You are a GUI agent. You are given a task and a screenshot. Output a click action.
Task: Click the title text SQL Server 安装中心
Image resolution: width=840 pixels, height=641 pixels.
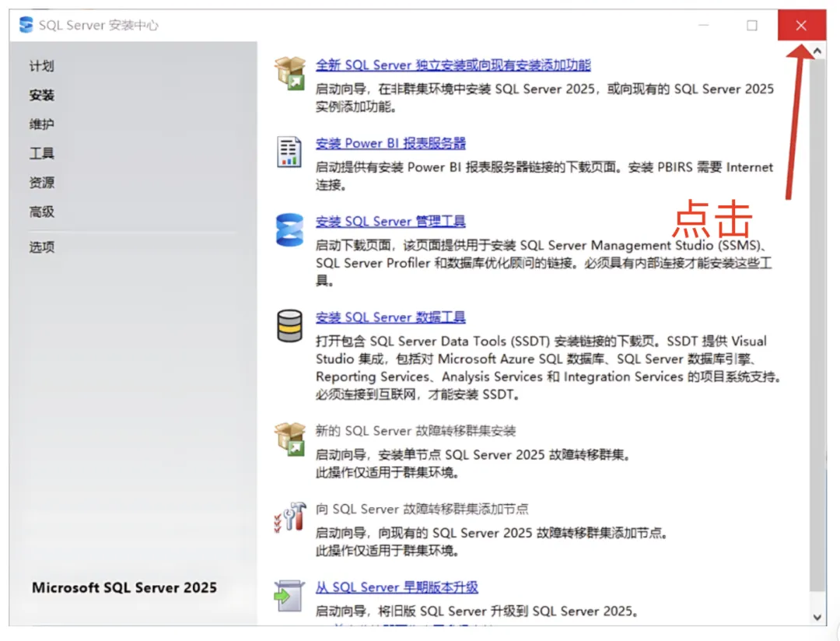[x=99, y=26]
